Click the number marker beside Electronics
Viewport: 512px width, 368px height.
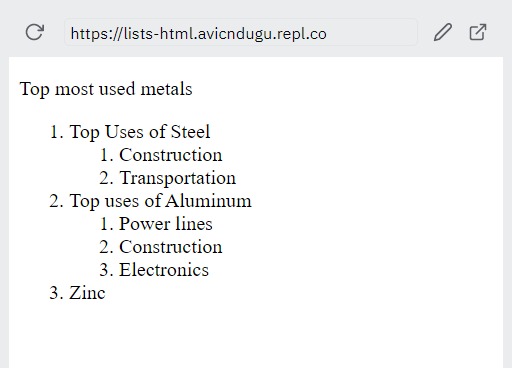tap(106, 270)
